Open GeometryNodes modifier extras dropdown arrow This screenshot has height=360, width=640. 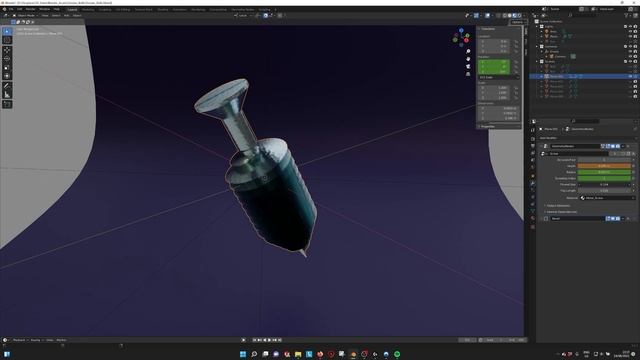(x=623, y=146)
